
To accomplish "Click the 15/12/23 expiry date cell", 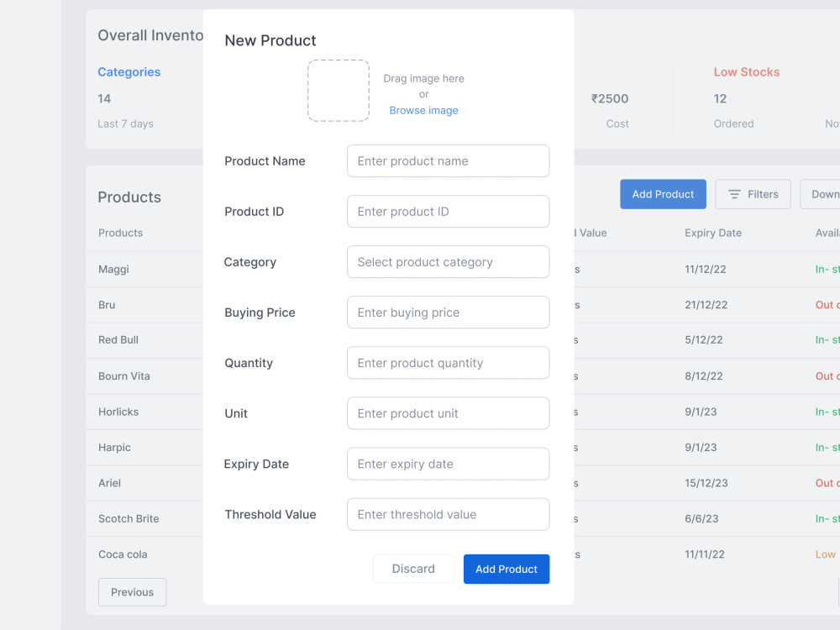I will point(706,483).
